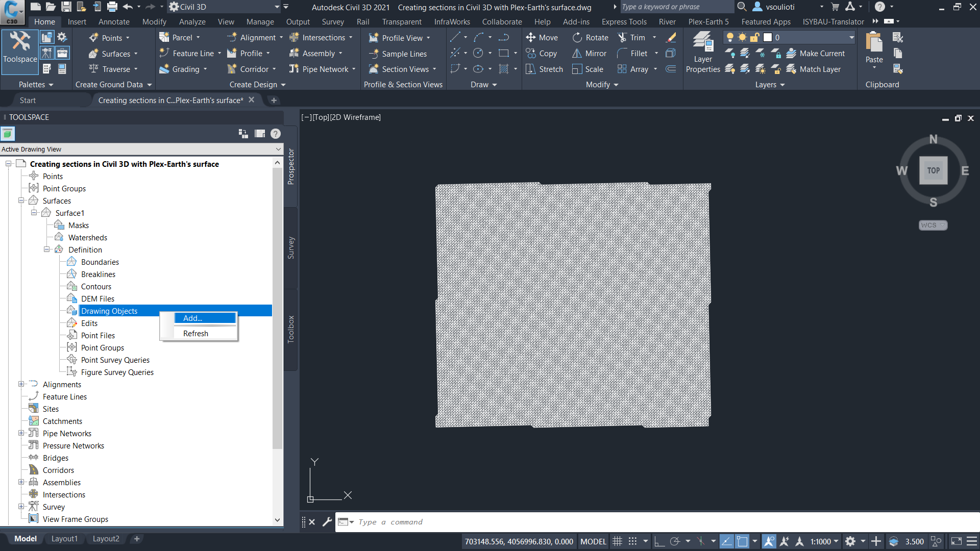Click the keyword search input field
Viewport: 980px width, 551px height.
676,7
